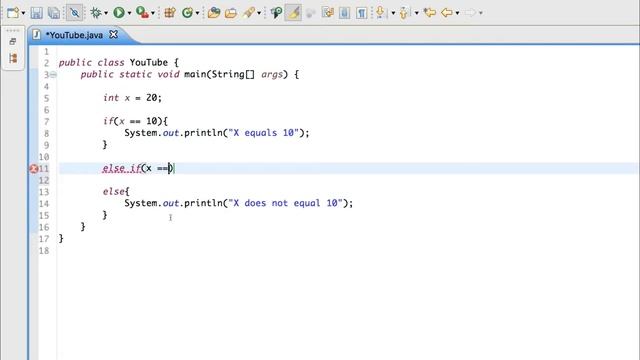Click the "X equals 10" string
This screenshot has width=640, height=360.
tap(264, 133)
